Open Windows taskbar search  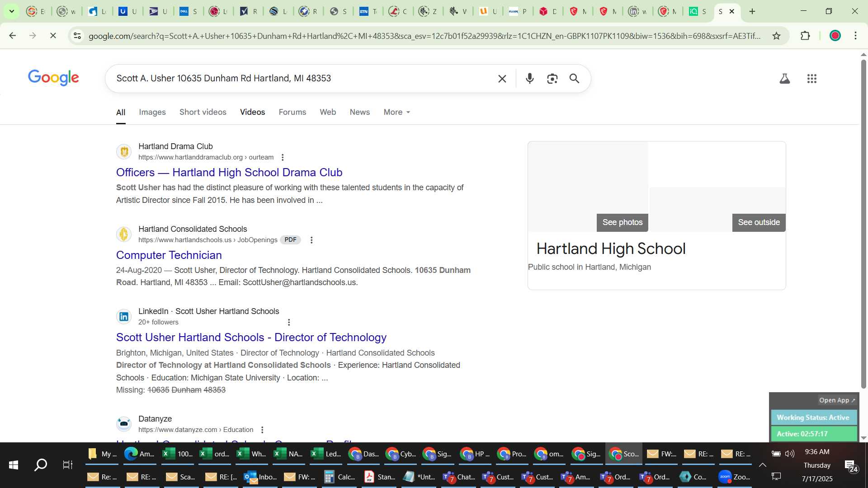pos(41,465)
